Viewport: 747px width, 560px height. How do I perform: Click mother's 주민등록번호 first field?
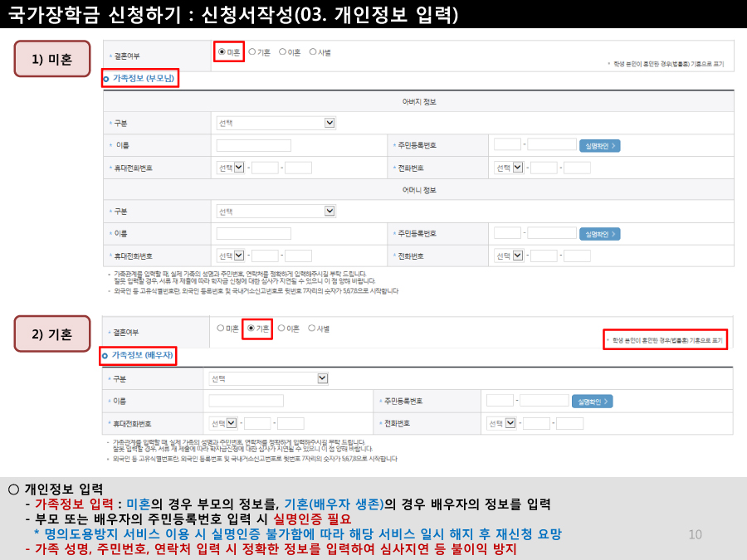click(507, 233)
